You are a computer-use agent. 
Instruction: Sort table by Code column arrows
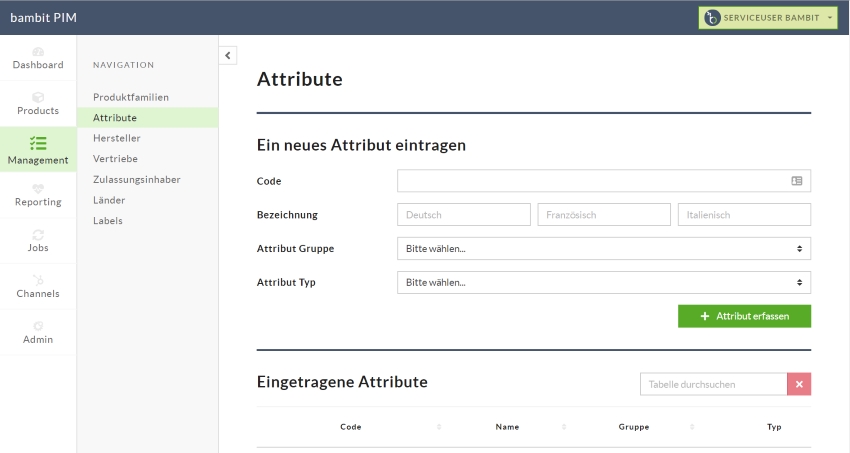pyautogui.click(x=439, y=427)
